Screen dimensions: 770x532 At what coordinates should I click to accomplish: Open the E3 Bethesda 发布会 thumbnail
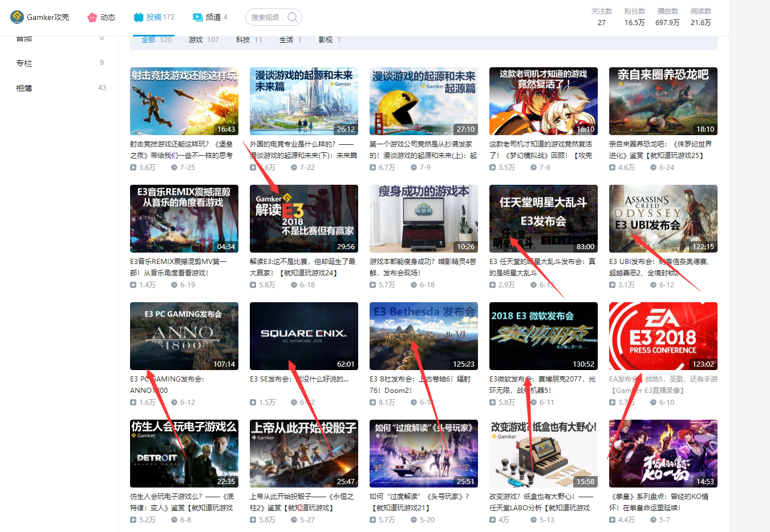coord(424,336)
